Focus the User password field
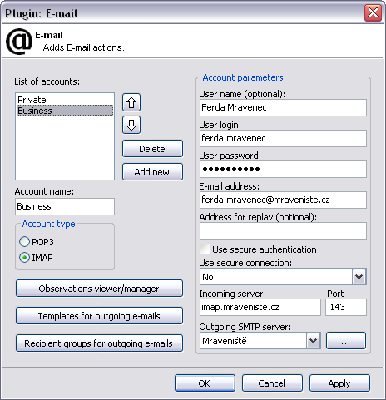Viewport: 386px width, 400px height. click(x=283, y=169)
